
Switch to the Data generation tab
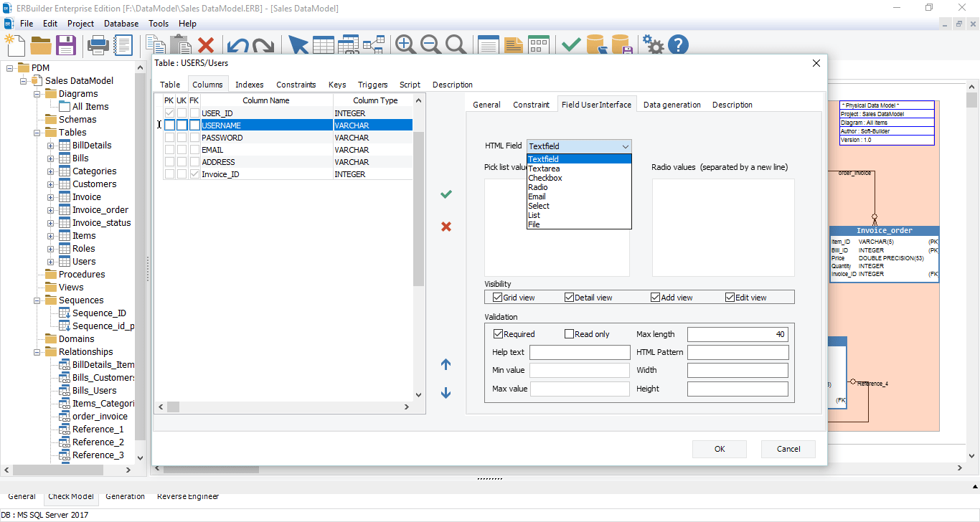(x=672, y=105)
